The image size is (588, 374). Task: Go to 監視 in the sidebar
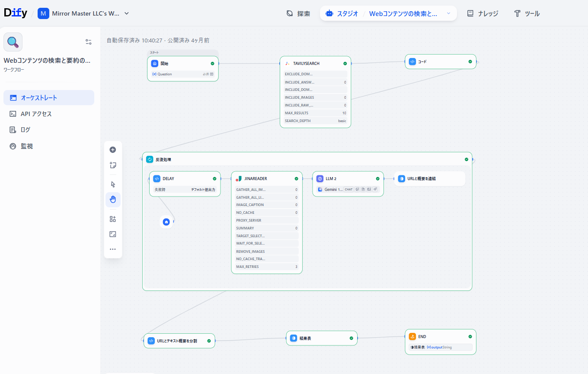coord(27,146)
